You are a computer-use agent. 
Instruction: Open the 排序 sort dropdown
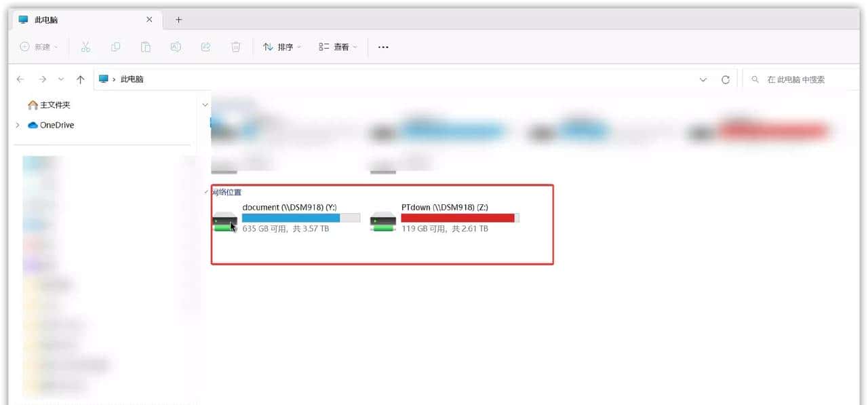coord(282,47)
